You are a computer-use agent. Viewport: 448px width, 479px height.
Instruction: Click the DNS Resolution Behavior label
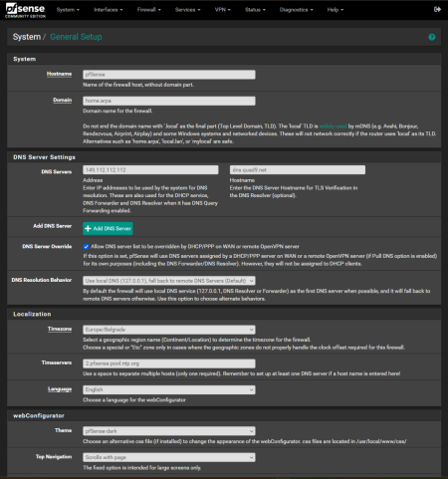pos(42,280)
